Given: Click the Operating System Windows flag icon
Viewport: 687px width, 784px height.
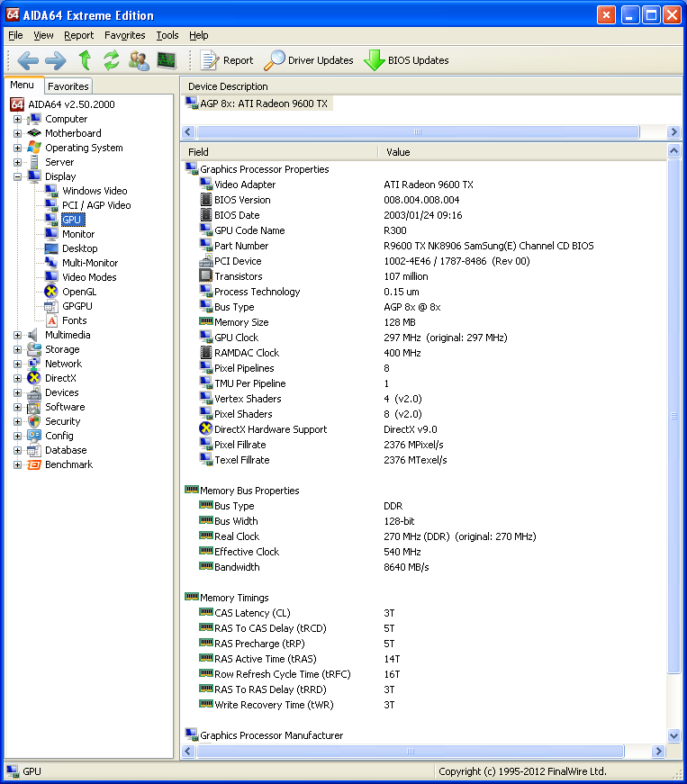Looking at the screenshot, I should pyautogui.click(x=34, y=148).
